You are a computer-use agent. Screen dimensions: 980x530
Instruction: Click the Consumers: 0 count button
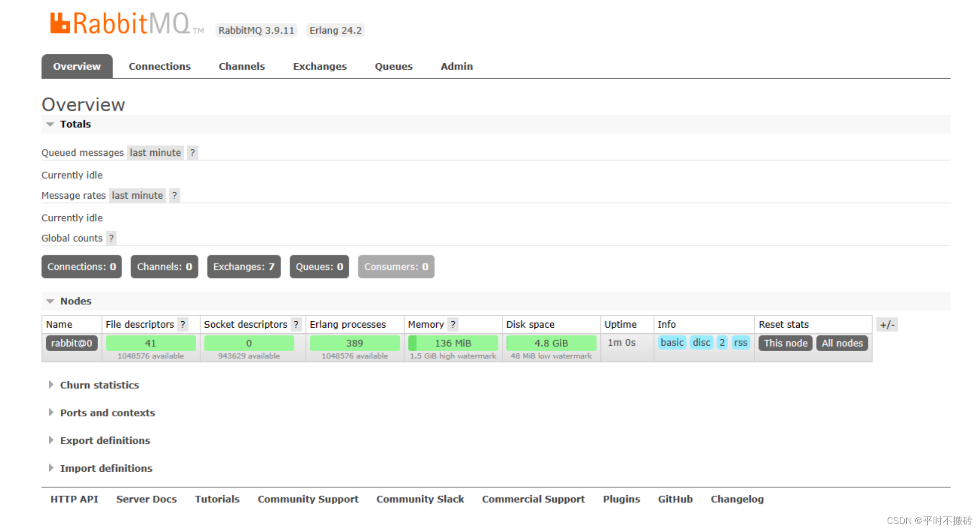[396, 266]
